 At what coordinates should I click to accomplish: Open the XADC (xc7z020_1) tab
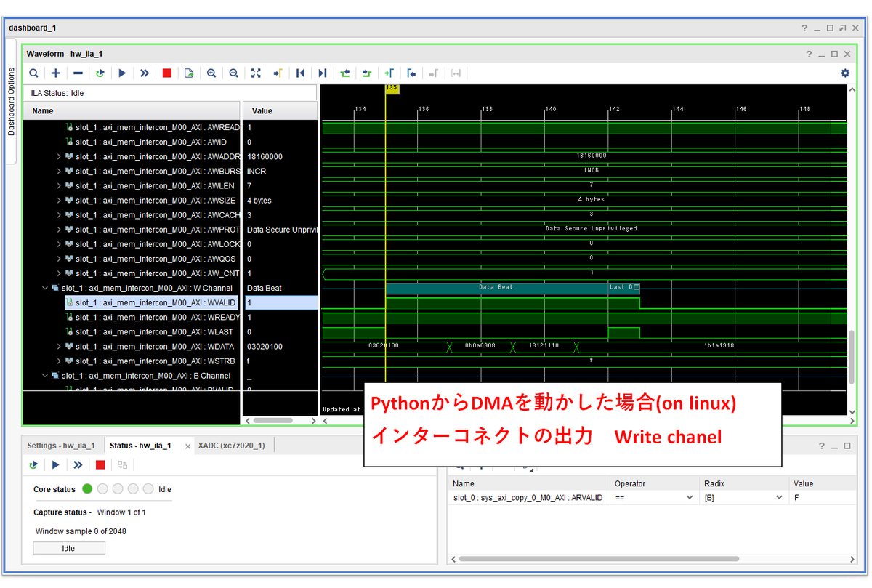click(231, 446)
